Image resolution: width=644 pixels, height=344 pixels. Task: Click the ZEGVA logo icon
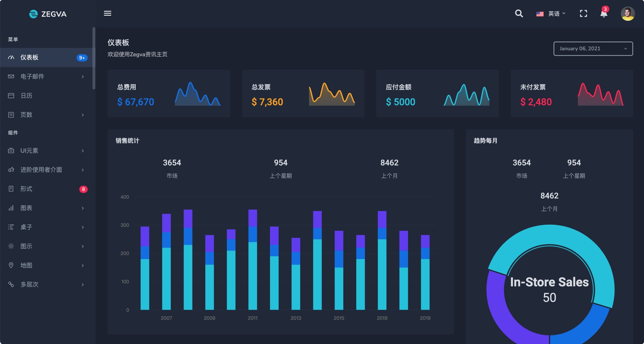pos(33,14)
